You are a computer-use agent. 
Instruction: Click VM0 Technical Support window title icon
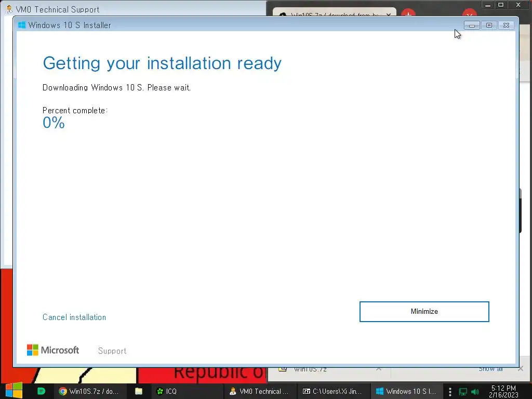(9, 9)
